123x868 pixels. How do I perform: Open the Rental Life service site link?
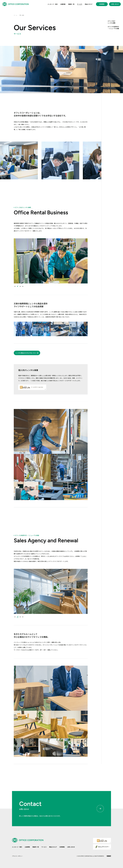pos(32,387)
